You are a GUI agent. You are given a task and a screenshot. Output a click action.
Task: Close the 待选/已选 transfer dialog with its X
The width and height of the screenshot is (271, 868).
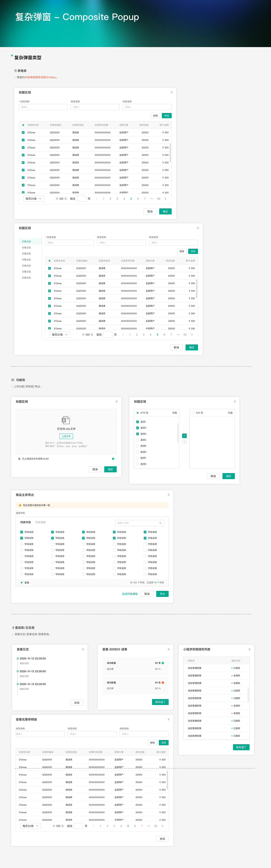click(235, 401)
